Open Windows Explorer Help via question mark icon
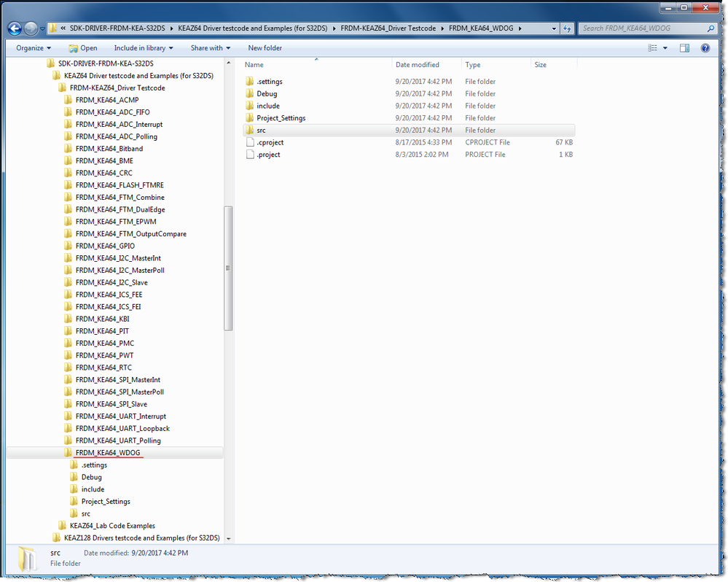 click(x=704, y=47)
